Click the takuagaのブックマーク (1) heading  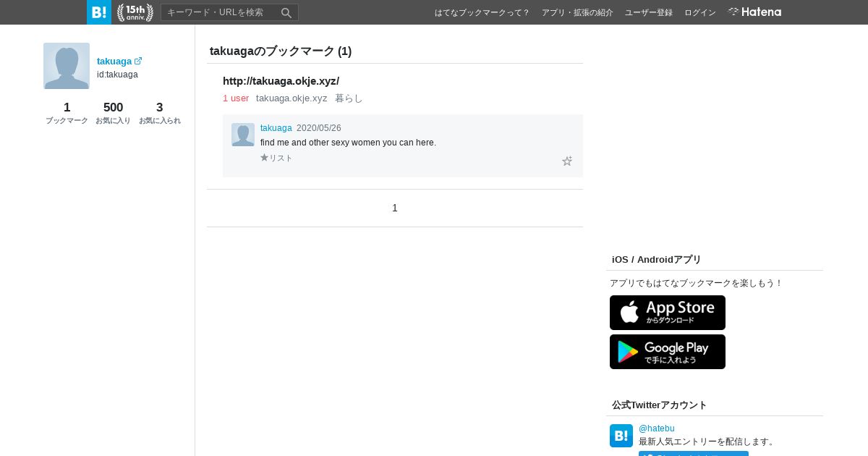click(x=281, y=51)
